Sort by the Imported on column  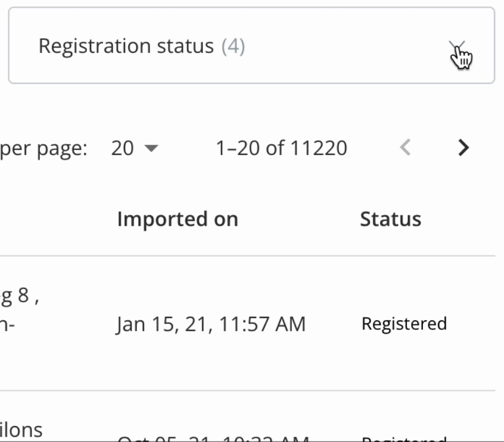[178, 219]
